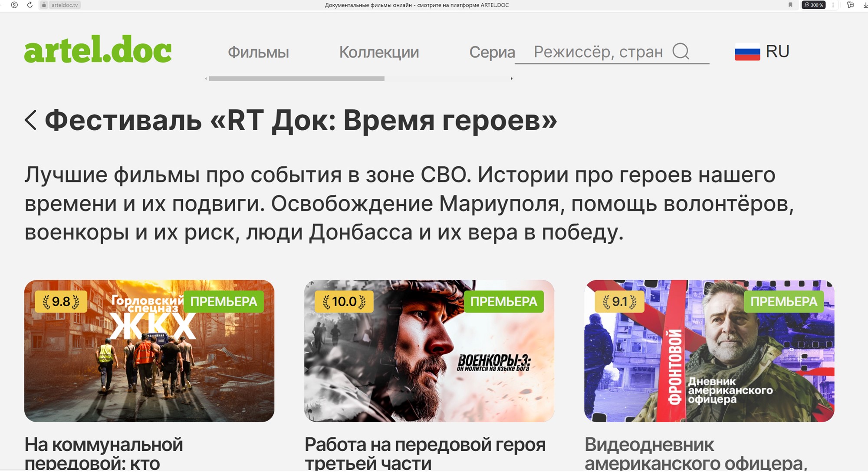Viewport: 868px width, 472px height.
Task: Click the right arrow of the menu scrollbar
Action: coord(512,79)
